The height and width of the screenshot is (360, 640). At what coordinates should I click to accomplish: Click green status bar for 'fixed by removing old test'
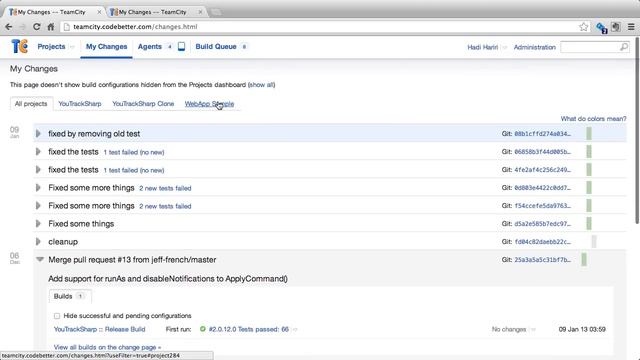(589, 133)
